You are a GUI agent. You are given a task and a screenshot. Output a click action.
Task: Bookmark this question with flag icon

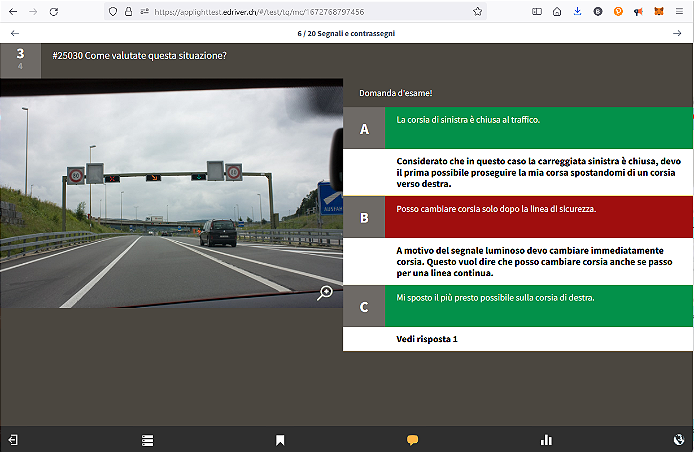[280, 440]
